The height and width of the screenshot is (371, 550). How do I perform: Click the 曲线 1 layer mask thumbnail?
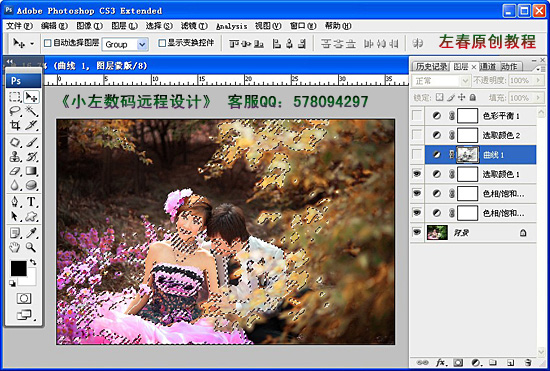click(467, 155)
